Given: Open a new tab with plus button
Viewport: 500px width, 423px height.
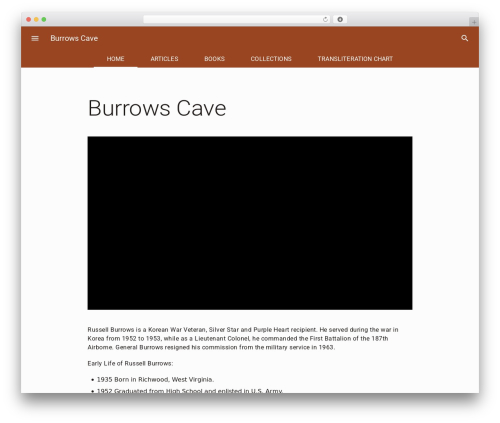Looking at the screenshot, I should coord(474,22).
